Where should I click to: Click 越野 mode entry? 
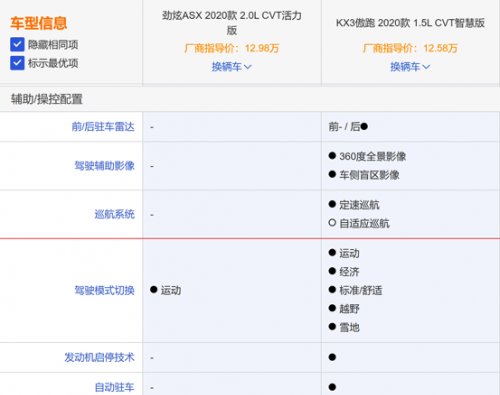tap(344, 309)
